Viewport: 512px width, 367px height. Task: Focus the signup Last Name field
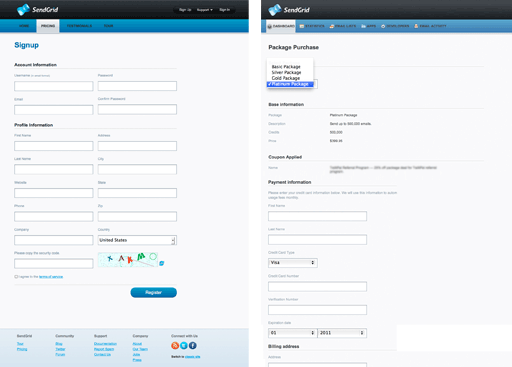[x=54, y=169]
